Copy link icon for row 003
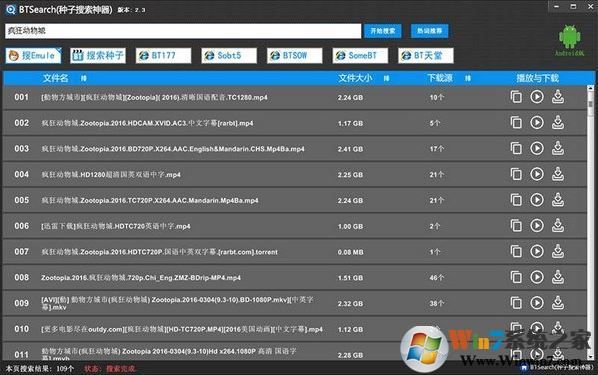 click(516, 148)
